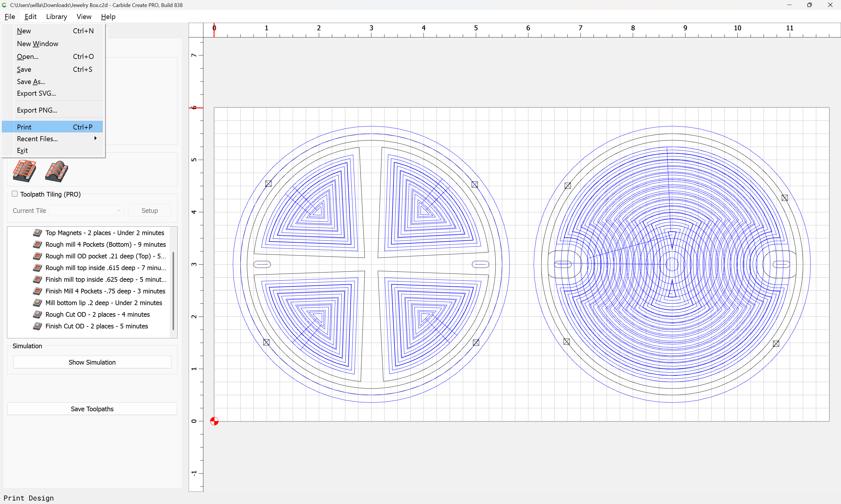841x504 pixels.
Task: Click the Save Toolpaths button
Action: pos(92,409)
